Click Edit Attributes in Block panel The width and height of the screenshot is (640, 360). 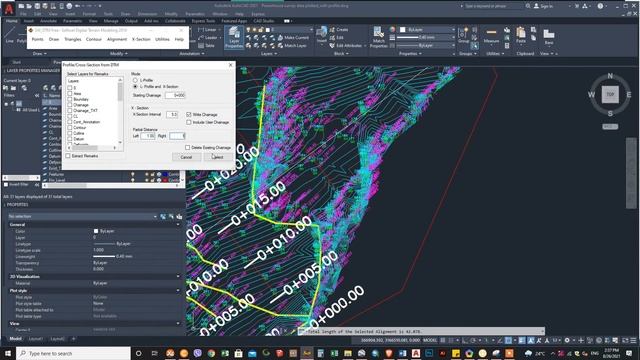coord(347,46)
